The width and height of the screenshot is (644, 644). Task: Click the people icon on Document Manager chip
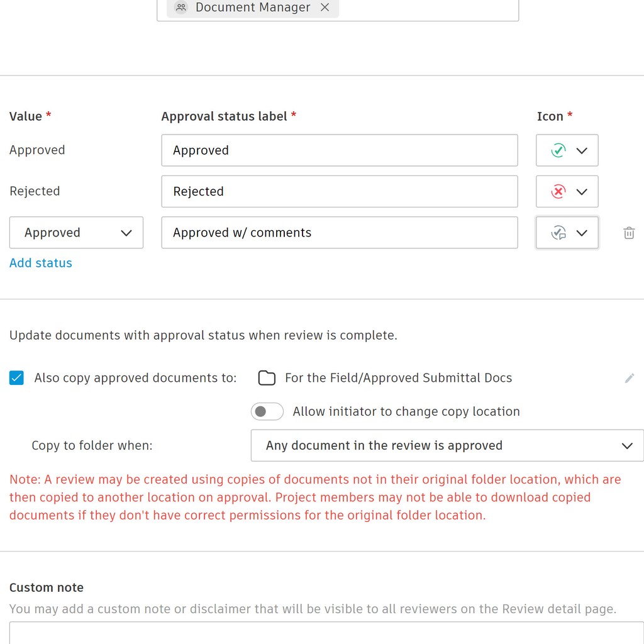180,8
